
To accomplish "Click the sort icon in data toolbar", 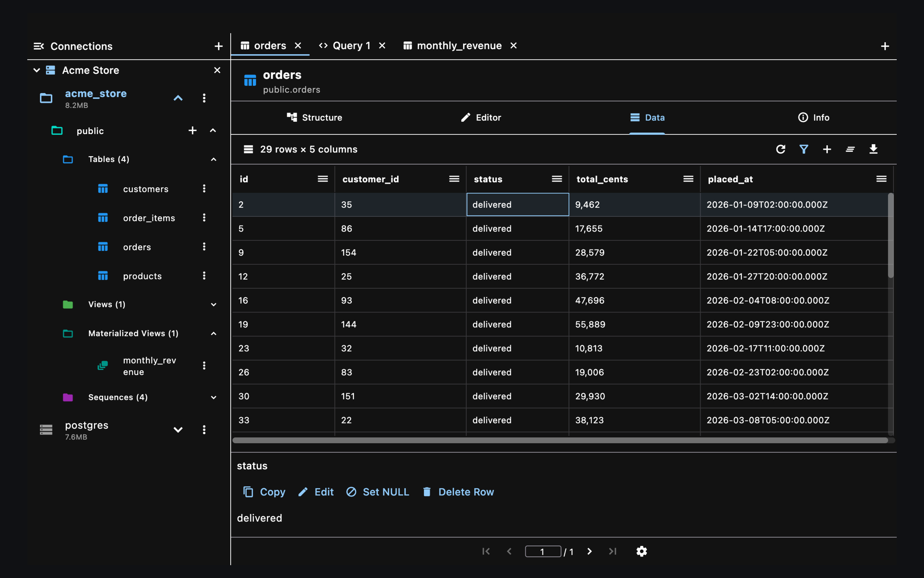I will tap(850, 149).
